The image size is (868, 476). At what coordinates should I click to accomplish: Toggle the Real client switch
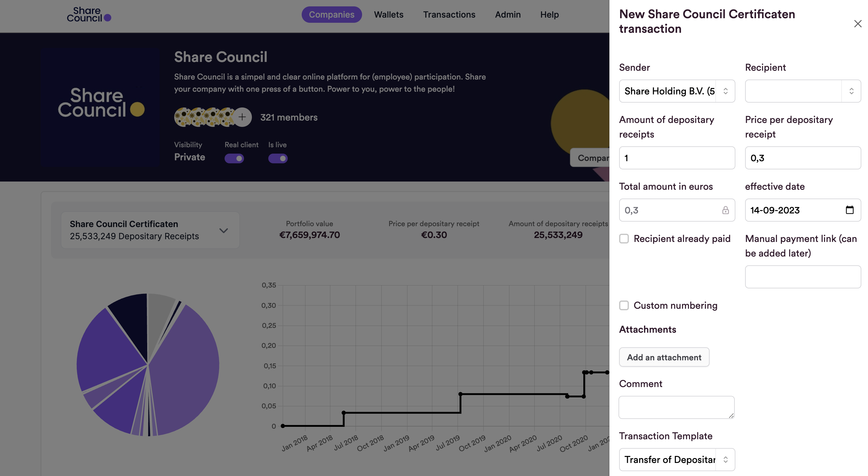(234, 158)
